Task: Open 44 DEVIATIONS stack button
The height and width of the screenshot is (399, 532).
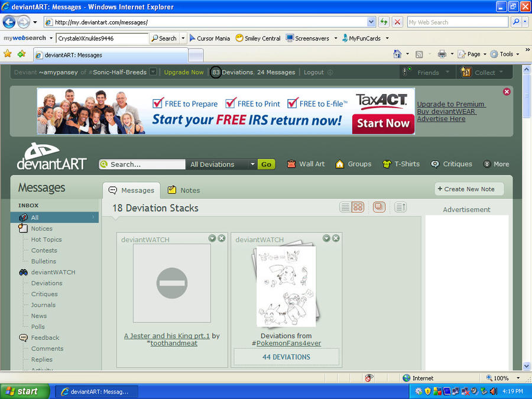Action: pyautogui.click(x=286, y=357)
